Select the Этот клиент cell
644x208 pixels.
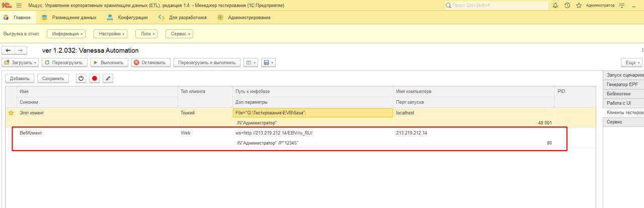[97, 113]
